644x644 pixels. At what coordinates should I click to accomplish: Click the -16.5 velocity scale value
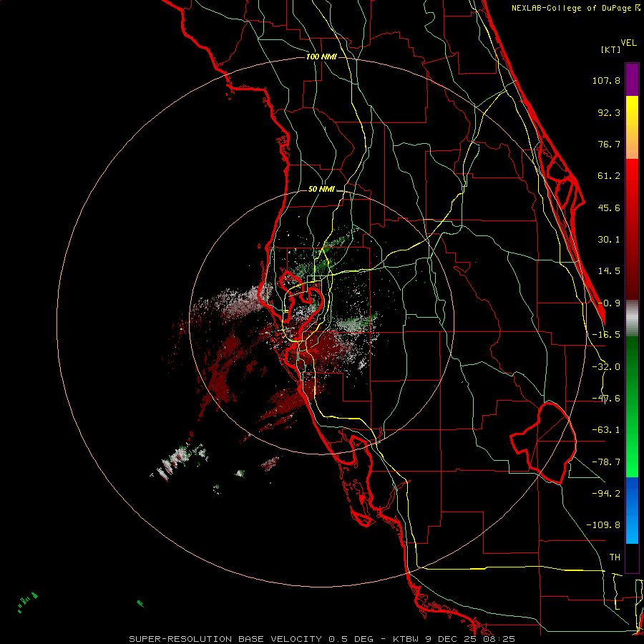point(606,335)
